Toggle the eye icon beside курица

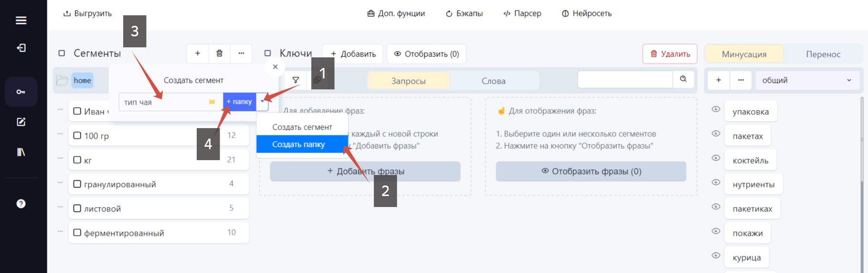tap(716, 255)
